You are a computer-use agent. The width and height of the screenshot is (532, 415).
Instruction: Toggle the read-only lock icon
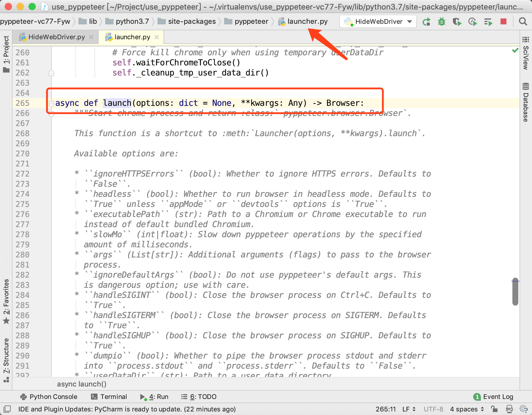pyautogui.click(x=494, y=409)
